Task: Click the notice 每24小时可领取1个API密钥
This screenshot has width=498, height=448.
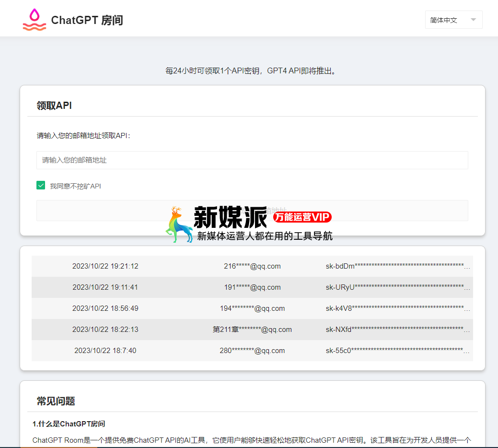Action: [212, 71]
